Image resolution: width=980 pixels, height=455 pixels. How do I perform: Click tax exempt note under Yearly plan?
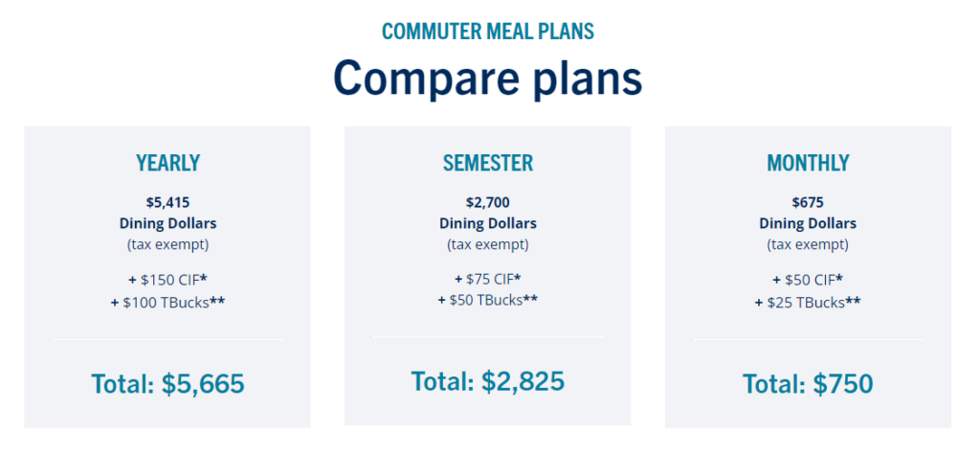[x=167, y=244]
